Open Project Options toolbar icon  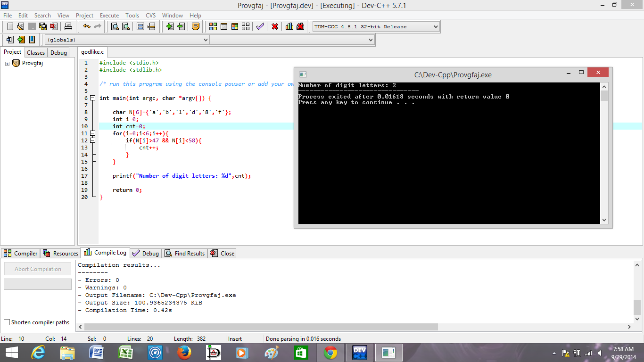(x=196, y=26)
